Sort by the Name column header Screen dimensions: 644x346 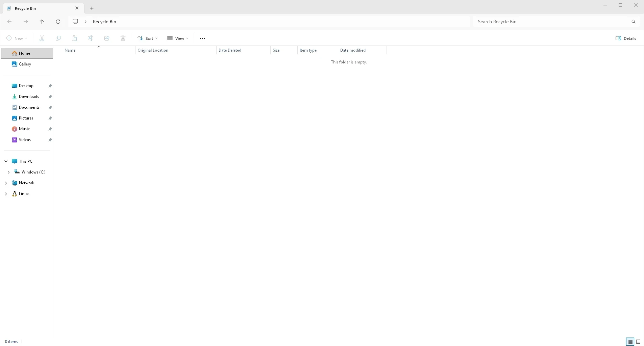[99, 50]
